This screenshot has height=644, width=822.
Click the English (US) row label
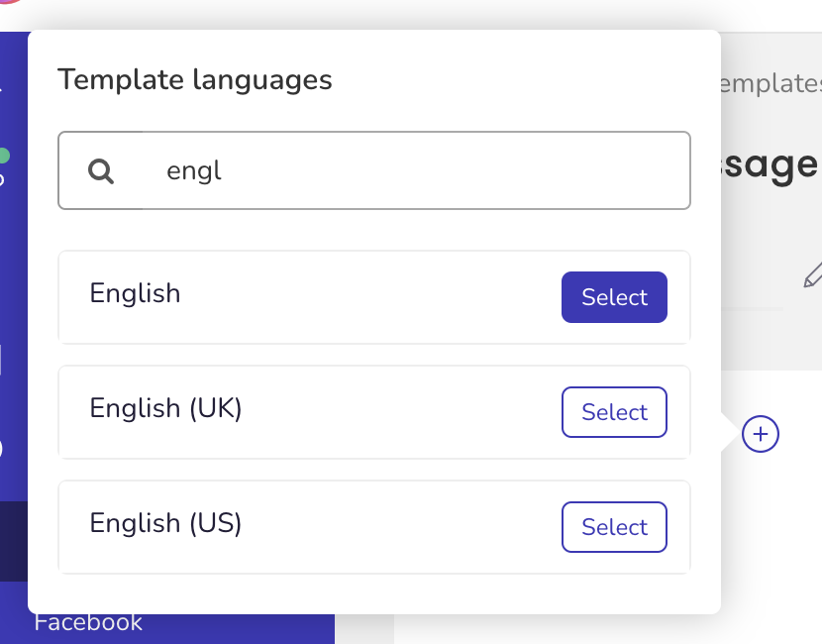tap(165, 523)
